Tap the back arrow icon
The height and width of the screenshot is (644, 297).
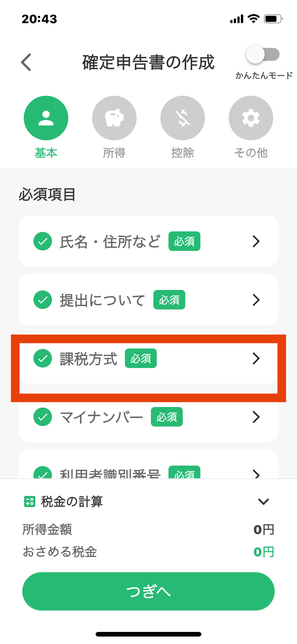click(26, 62)
